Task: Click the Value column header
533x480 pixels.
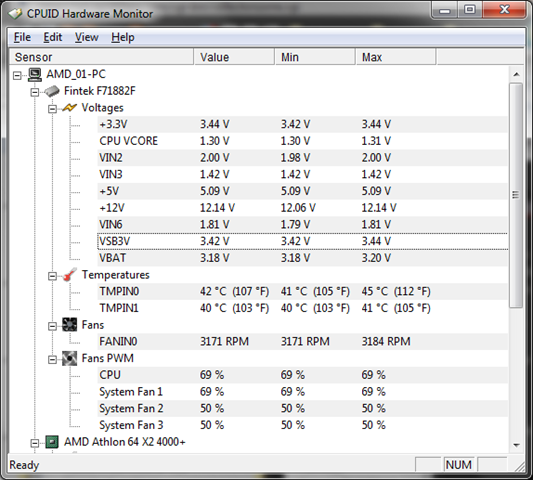Action: (x=234, y=57)
